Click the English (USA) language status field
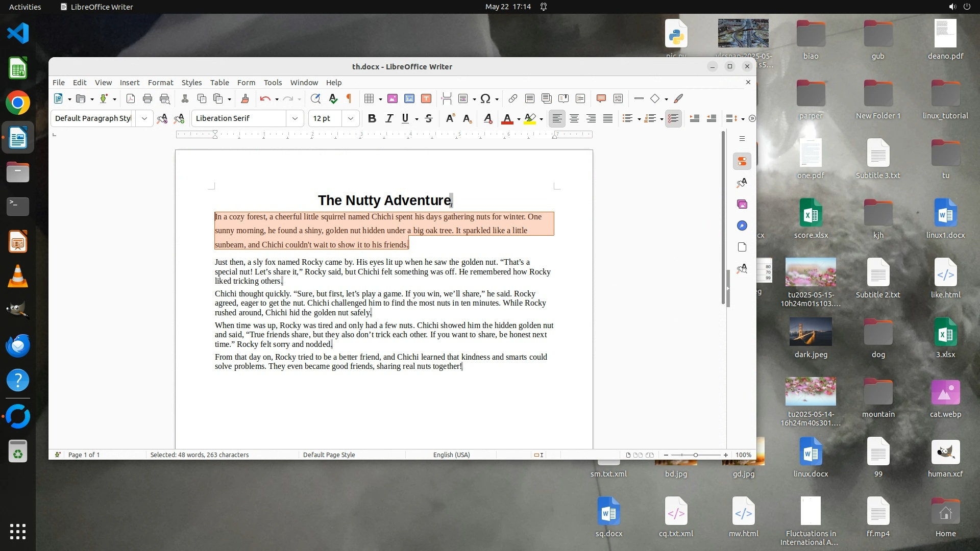The image size is (980, 551). (451, 455)
